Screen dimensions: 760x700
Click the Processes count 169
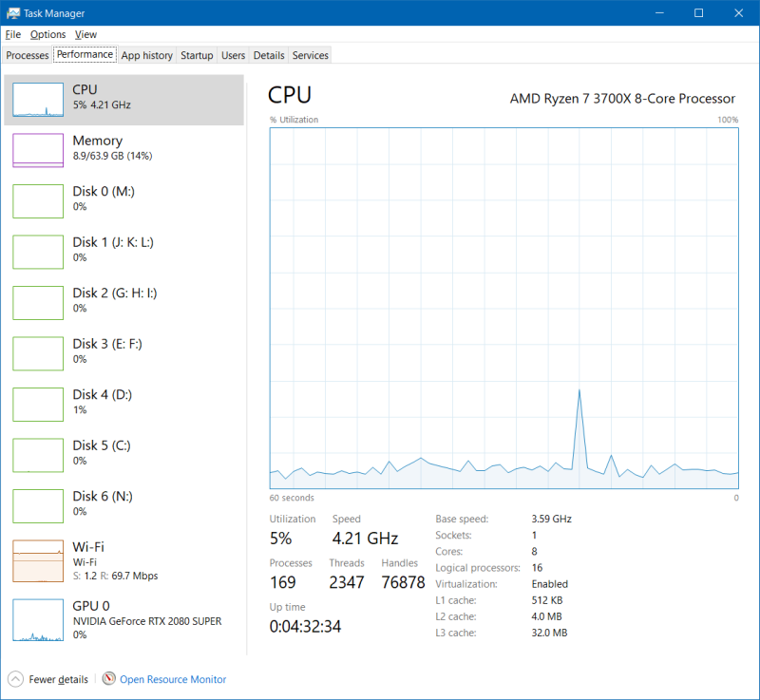(282, 582)
